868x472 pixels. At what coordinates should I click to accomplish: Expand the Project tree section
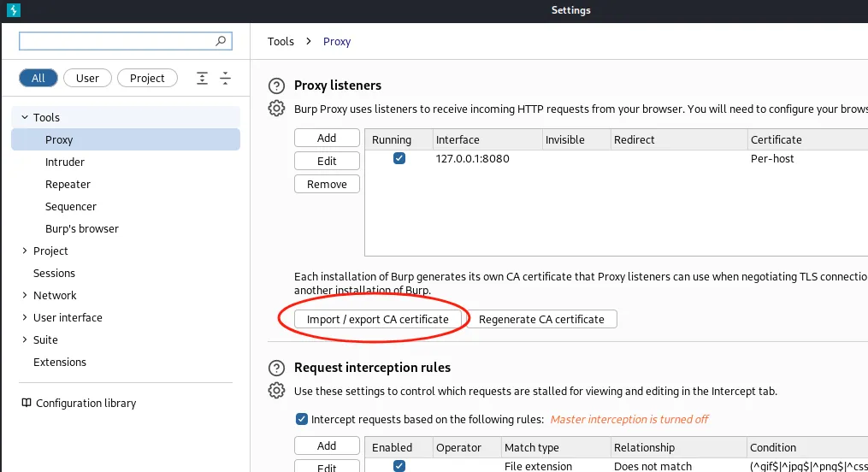(23, 251)
